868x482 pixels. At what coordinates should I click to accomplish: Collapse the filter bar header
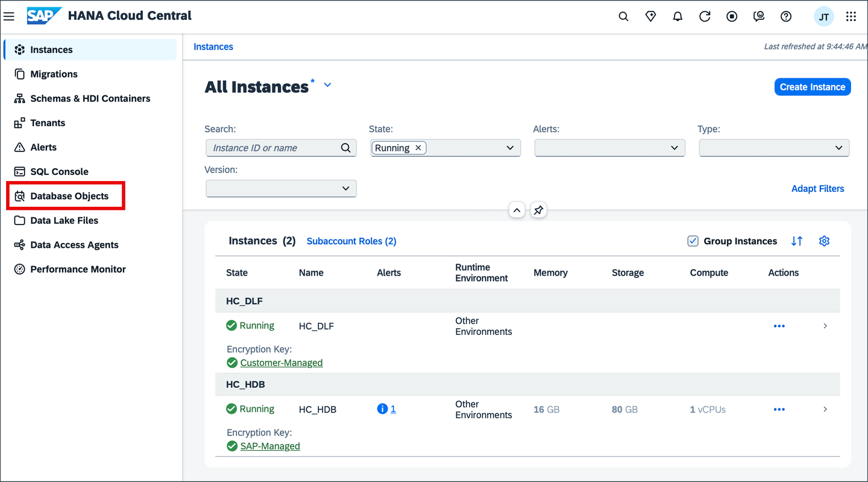[517, 210]
